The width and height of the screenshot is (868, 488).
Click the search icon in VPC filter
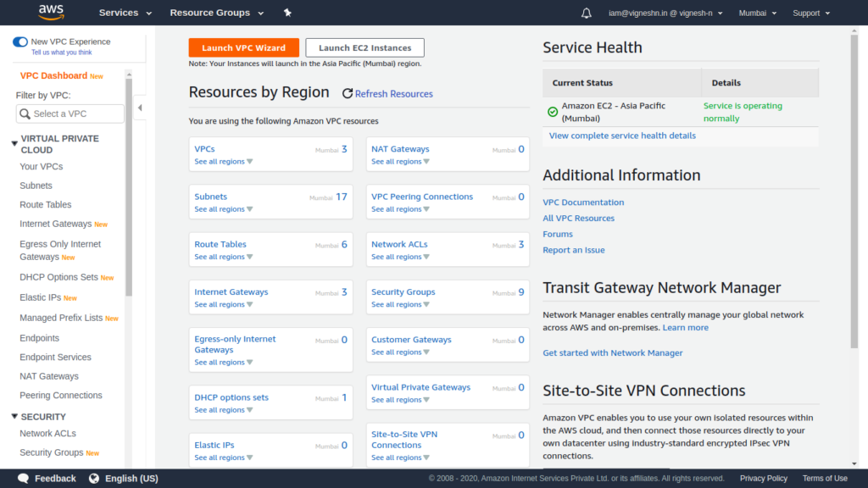(x=25, y=114)
